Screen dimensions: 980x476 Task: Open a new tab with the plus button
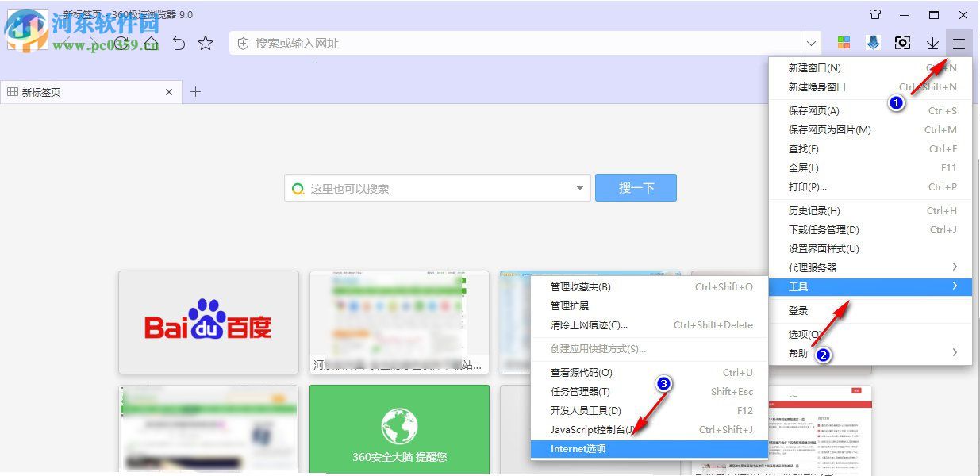click(195, 91)
